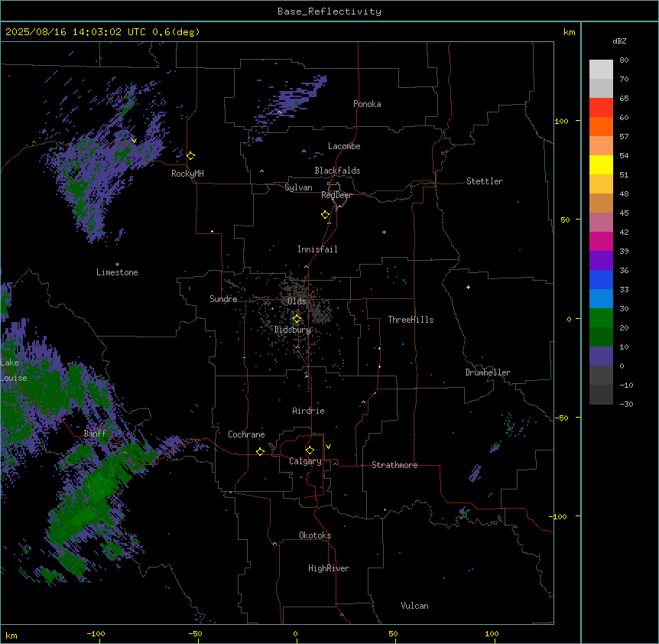Screen dimensions: 659x644
Task: Click the Stettler label
Action: [485, 181]
